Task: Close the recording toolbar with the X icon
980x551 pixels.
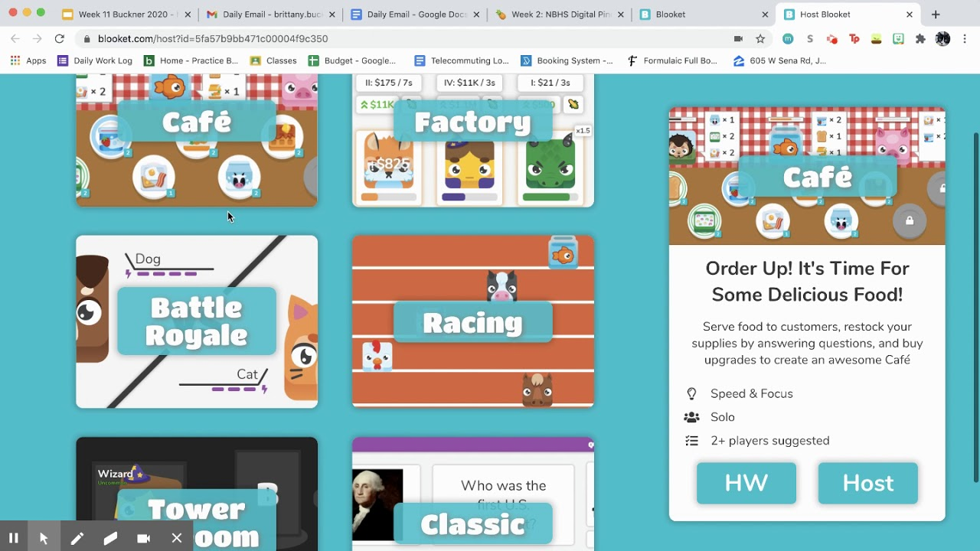Action: coord(177,538)
